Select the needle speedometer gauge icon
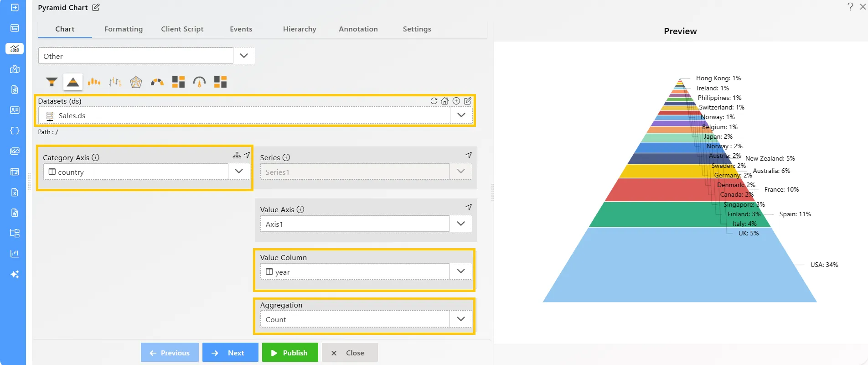868x365 pixels. [x=199, y=82]
